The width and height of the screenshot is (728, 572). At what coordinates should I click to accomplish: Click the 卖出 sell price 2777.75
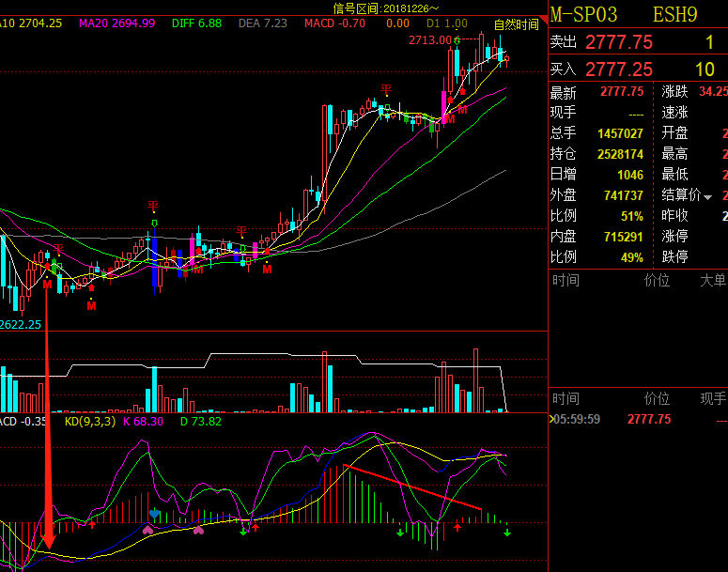(x=618, y=42)
